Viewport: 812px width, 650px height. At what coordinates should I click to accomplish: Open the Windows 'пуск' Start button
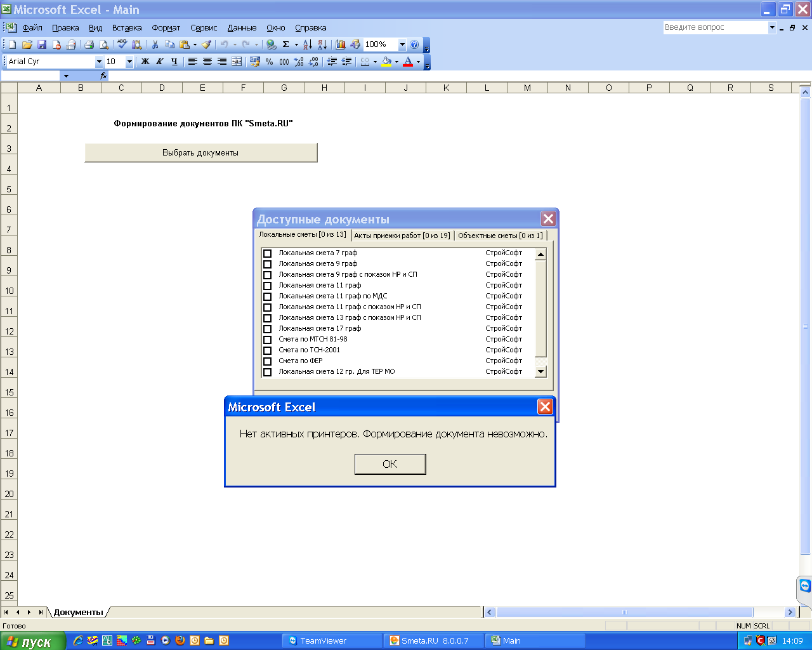click(x=33, y=642)
